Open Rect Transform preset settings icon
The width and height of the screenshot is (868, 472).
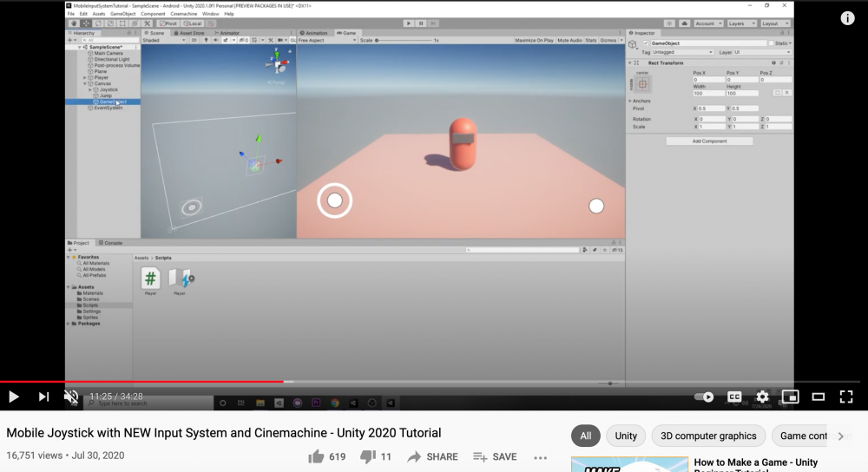(x=781, y=63)
